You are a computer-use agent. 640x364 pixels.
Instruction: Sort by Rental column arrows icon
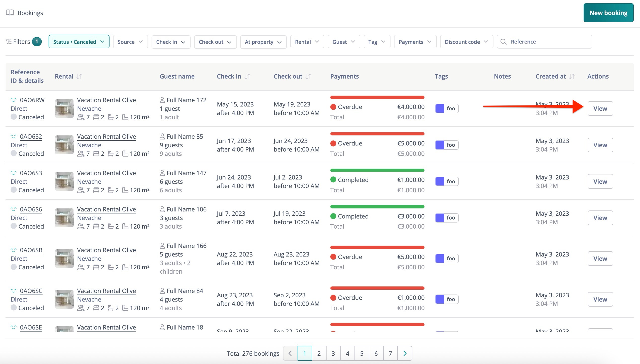(79, 77)
